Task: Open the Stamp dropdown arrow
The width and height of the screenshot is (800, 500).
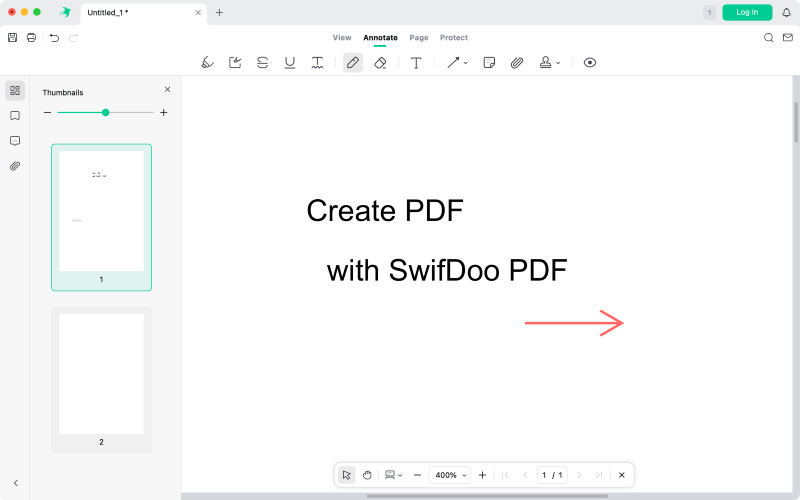Action: click(x=558, y=63)
